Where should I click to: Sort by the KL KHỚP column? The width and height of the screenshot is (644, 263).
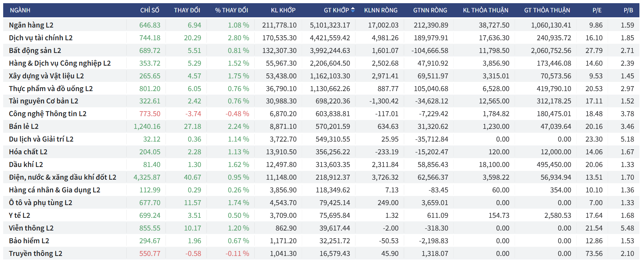point(283,10)
